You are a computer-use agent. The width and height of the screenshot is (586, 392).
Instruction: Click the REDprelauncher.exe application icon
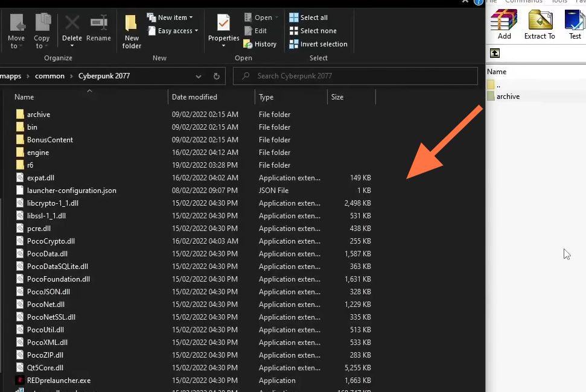coord(20,381)
